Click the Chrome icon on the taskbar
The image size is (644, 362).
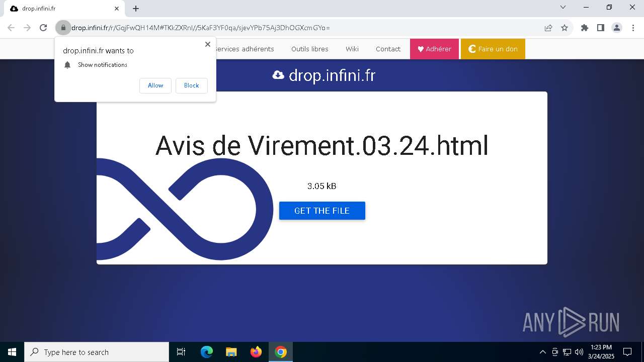coord(281,352)
